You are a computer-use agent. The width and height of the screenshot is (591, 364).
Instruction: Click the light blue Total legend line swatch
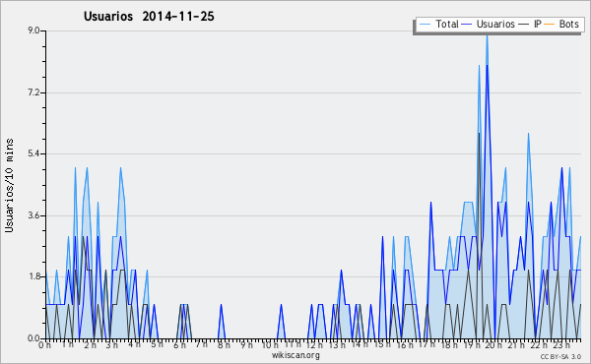click(x=425, y=25)
